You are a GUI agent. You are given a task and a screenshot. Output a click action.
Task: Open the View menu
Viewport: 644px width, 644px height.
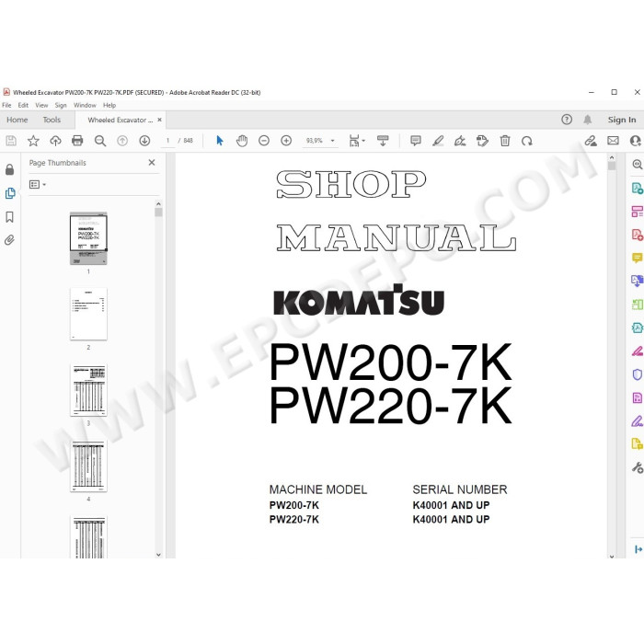pos(41,105)
